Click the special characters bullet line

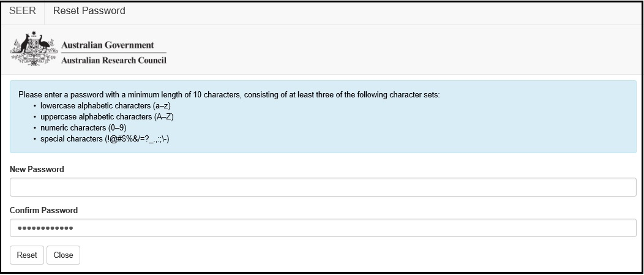click(105, 139)
